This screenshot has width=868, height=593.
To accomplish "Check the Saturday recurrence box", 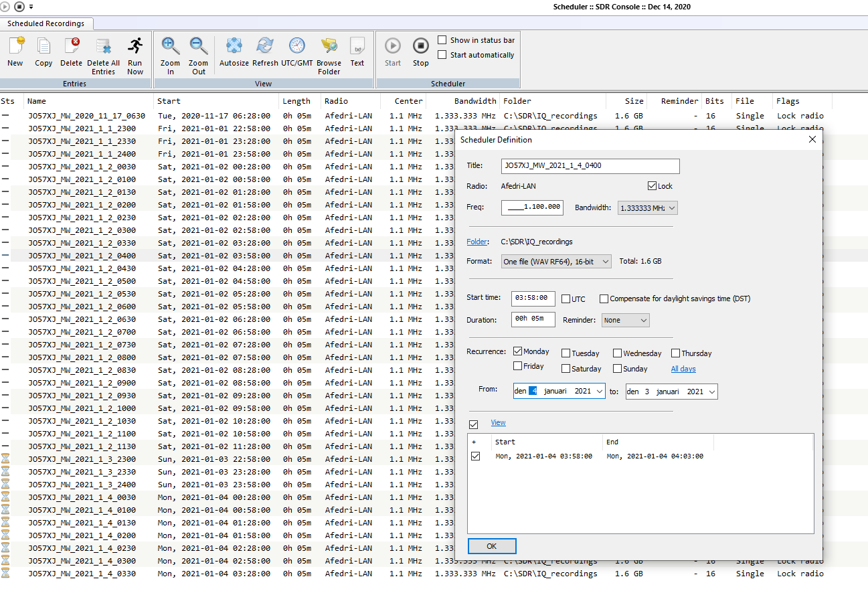I will (x=566, y=369).
